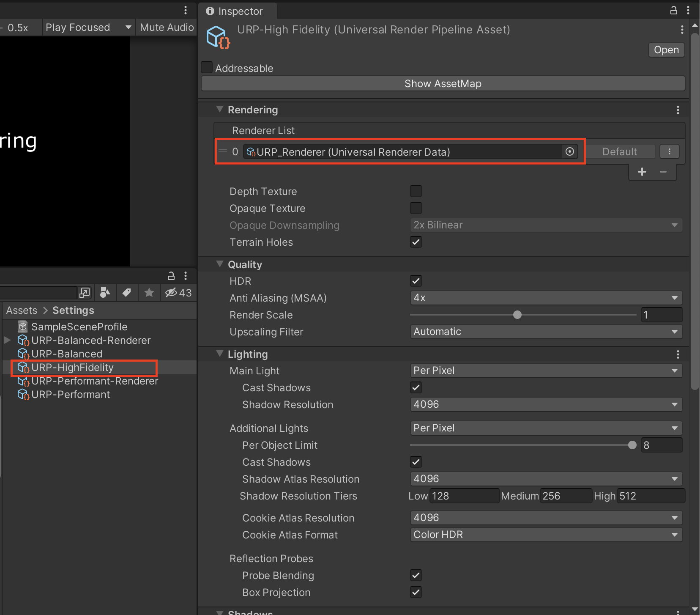
Task: Collapse the Quality section
Action: pyautogui.click(x=220, y=264)
